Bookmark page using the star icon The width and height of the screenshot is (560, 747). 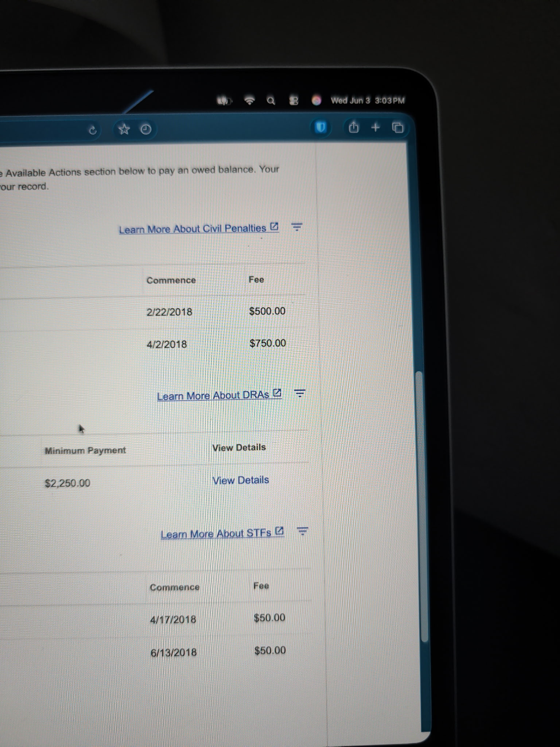[x=124, y=129]
